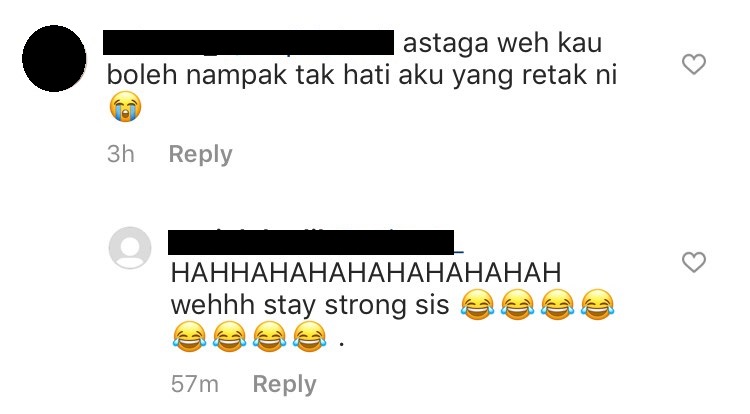Click the 'wehhh stay strong sis' text
The height and width of the screenshot is (414, 750).
tap(310, 305)
